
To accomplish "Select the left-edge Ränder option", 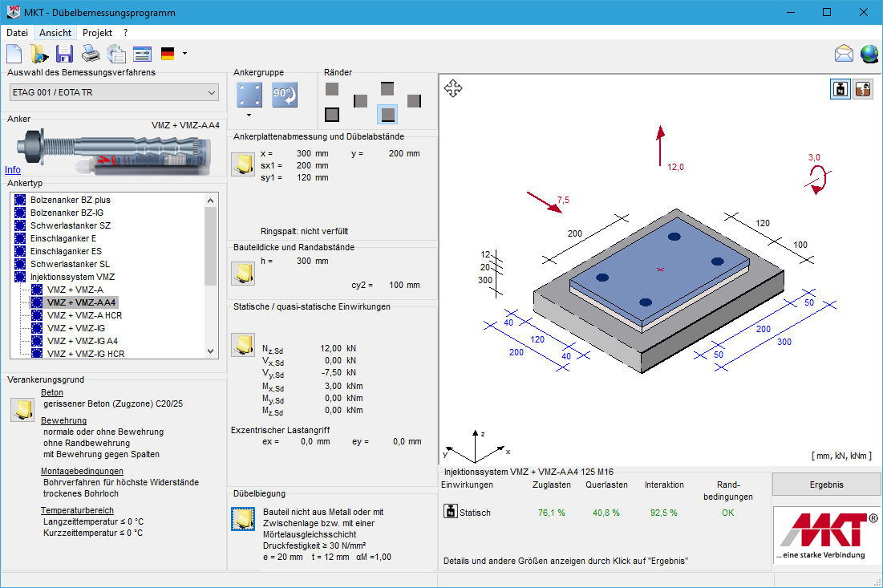I will (x=360, y=101).
